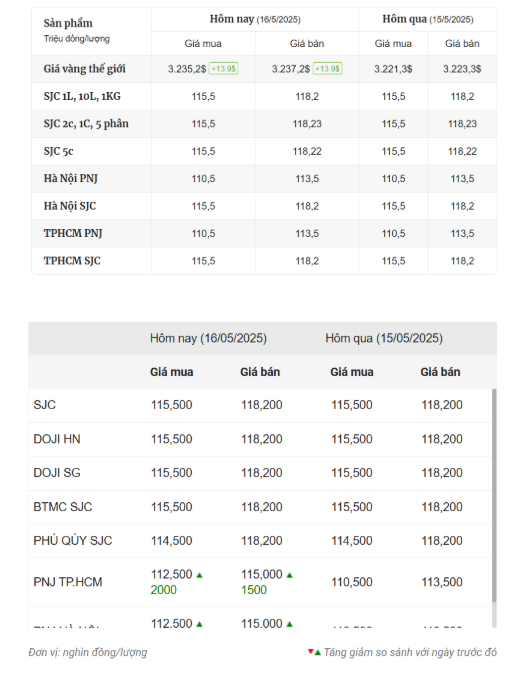The height and width of the screenshot is (675, 513).
Task: Select the 'SJC 2c, 1C, 5 phân' row label
Action: (x=86, y=124)
